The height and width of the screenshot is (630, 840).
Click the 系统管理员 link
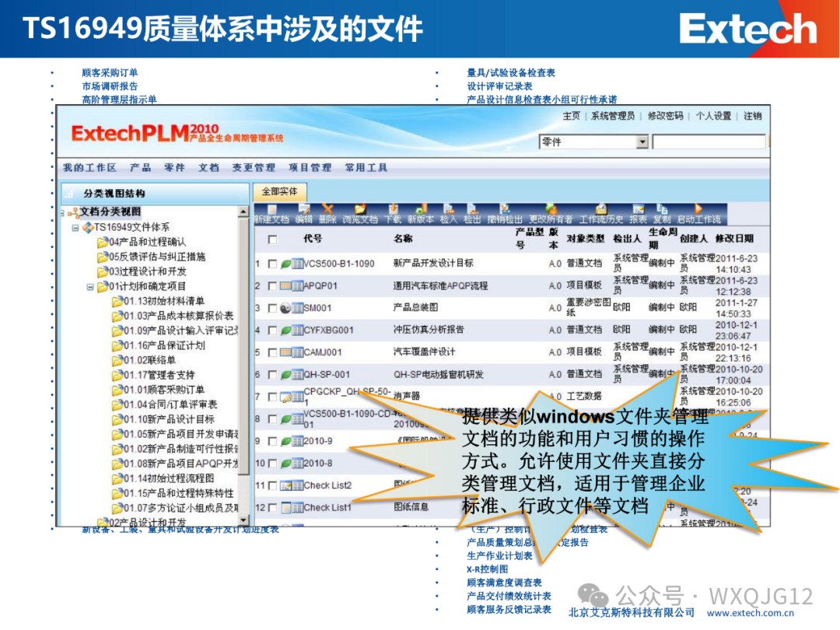[613, 116]
